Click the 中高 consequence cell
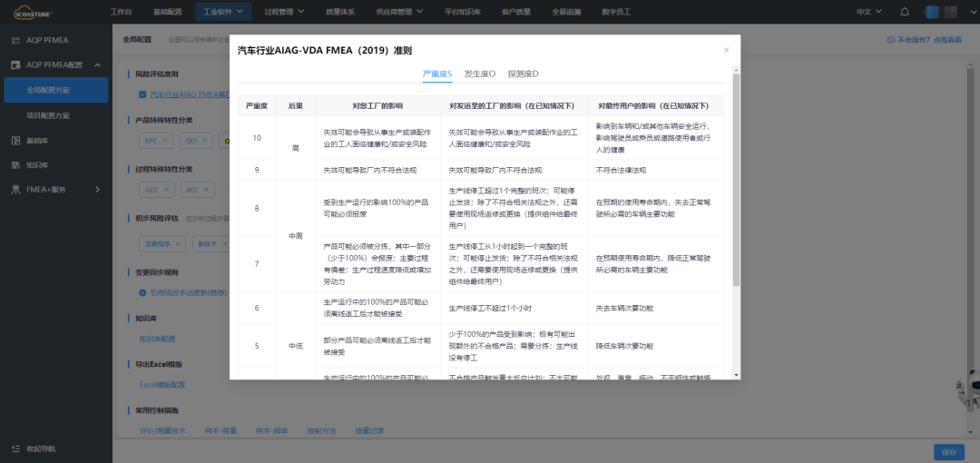 point(296,236)
